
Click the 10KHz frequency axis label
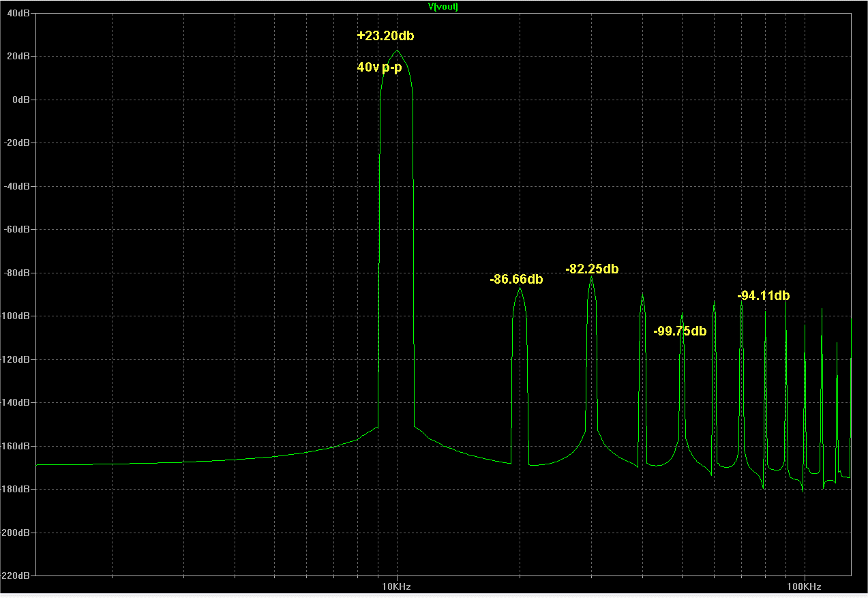396,586
